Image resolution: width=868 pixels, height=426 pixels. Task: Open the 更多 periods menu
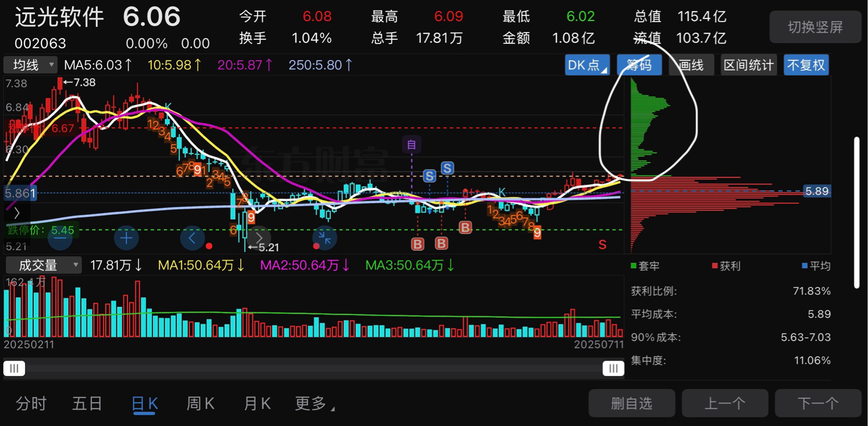(314, 403)
